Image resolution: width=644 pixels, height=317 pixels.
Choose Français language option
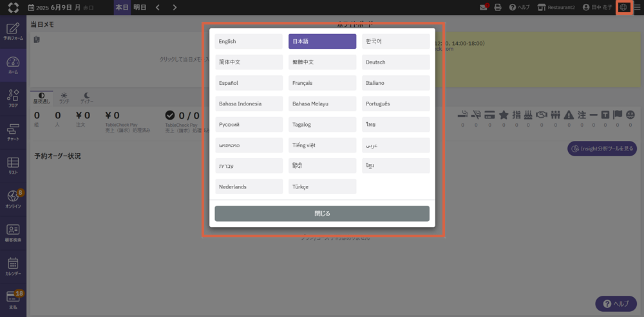pos(323,83)
